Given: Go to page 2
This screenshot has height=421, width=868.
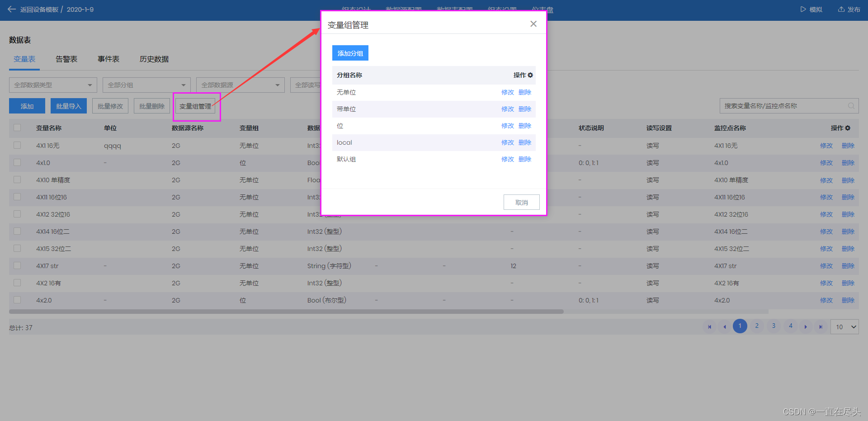Looking at the screenshot, I should click(x=757, y=326).
